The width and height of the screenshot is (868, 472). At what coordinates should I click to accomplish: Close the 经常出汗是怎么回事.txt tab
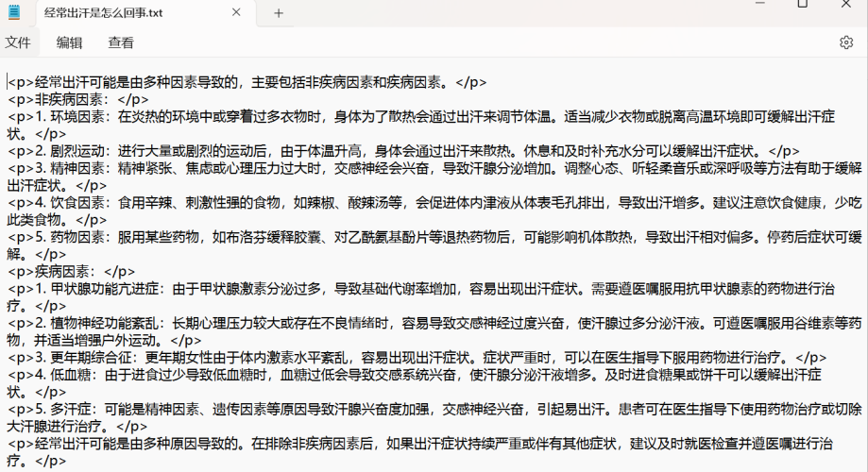[x=236, y=12]
